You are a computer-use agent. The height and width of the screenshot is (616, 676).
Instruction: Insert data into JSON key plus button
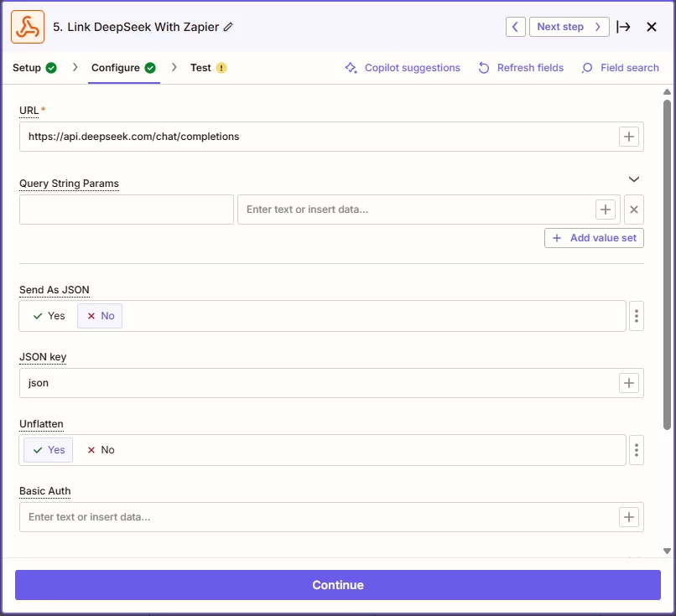pyautogui.click(x=628, y=383)
